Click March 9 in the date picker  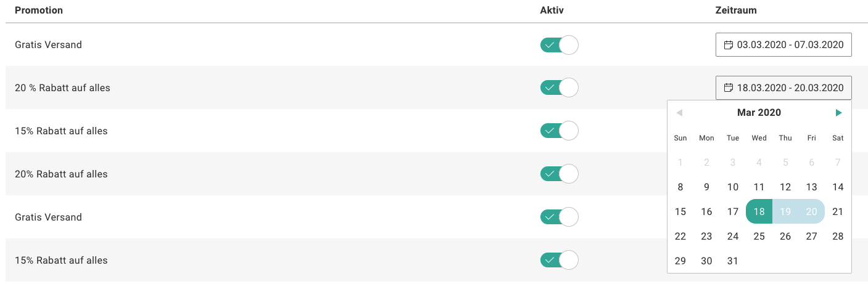[706, 187]
